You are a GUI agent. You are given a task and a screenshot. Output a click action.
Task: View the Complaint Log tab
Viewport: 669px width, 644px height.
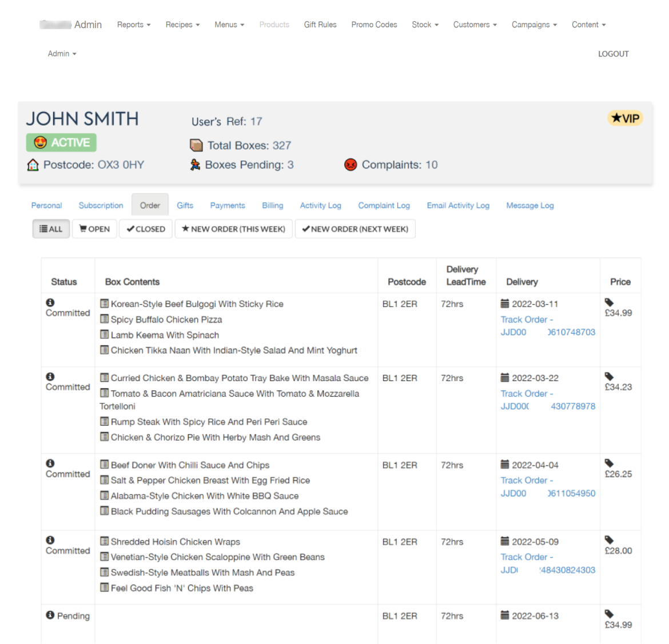[384, 206]
